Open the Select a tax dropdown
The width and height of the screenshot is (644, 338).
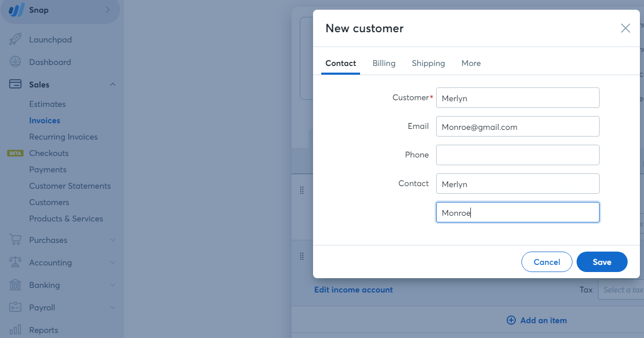pyautogui.click(x=622, y=289)
